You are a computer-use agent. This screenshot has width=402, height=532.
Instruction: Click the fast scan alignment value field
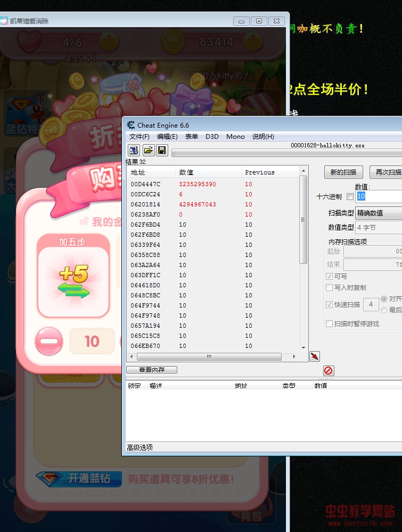371,305
